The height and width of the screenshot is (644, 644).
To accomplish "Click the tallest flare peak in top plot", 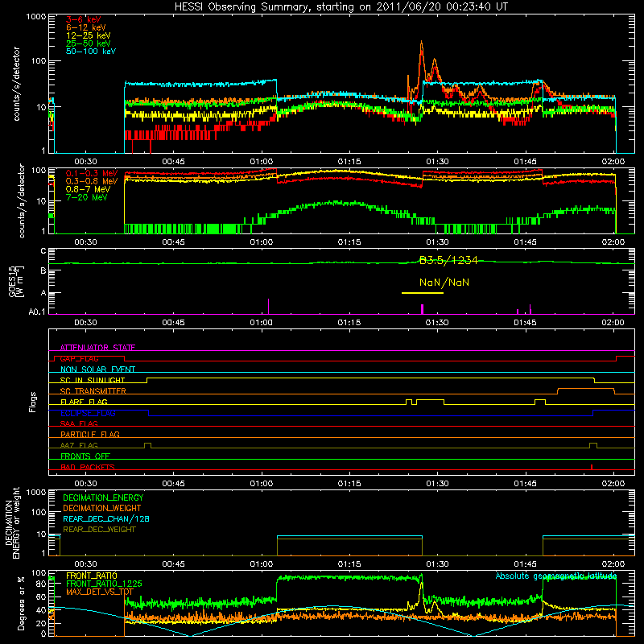I will click(421, 43).
